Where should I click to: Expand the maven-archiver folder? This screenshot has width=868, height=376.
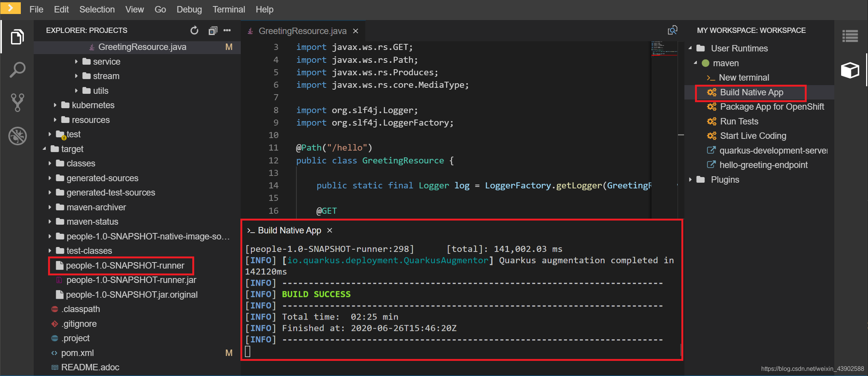click(50, 207)
